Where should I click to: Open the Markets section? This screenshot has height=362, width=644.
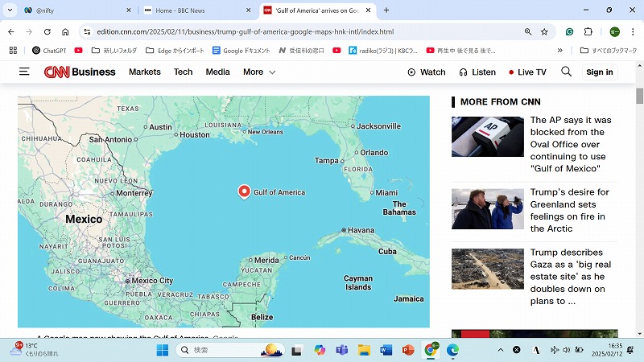145,72
